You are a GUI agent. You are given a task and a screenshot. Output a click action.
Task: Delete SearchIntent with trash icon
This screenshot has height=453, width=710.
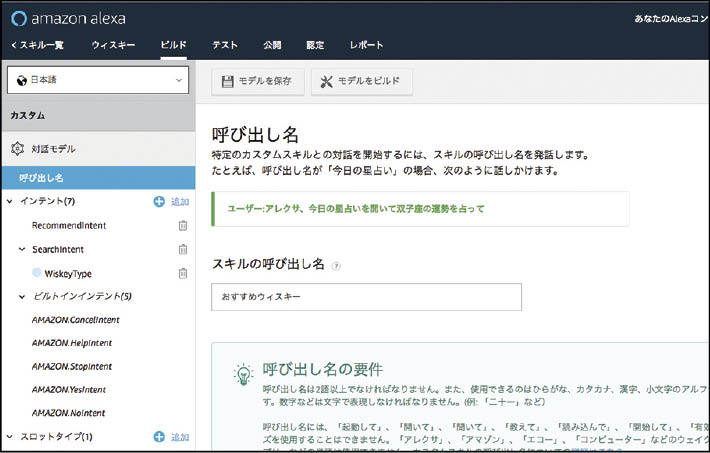[x=183, y=249]
